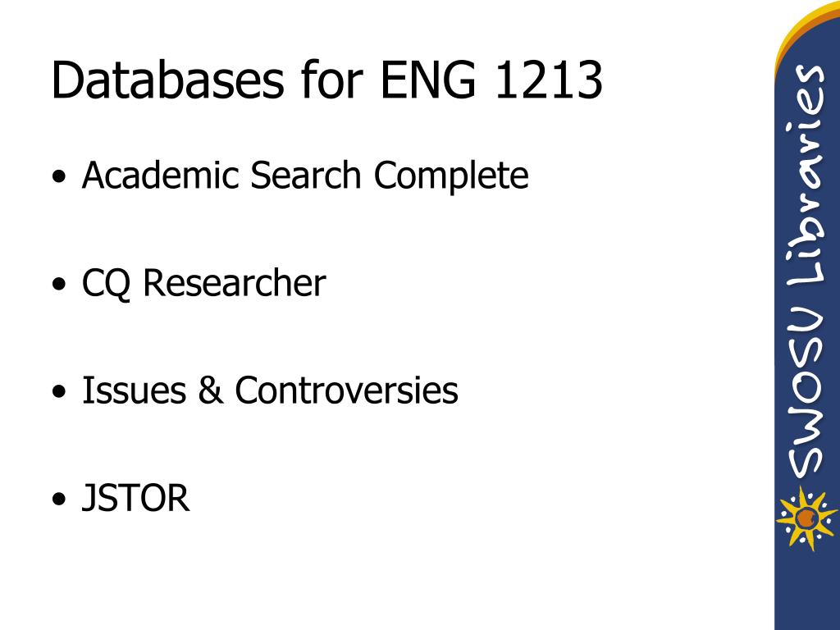
Task: Open the CQ Researcher entry
Action: (203, 283)
